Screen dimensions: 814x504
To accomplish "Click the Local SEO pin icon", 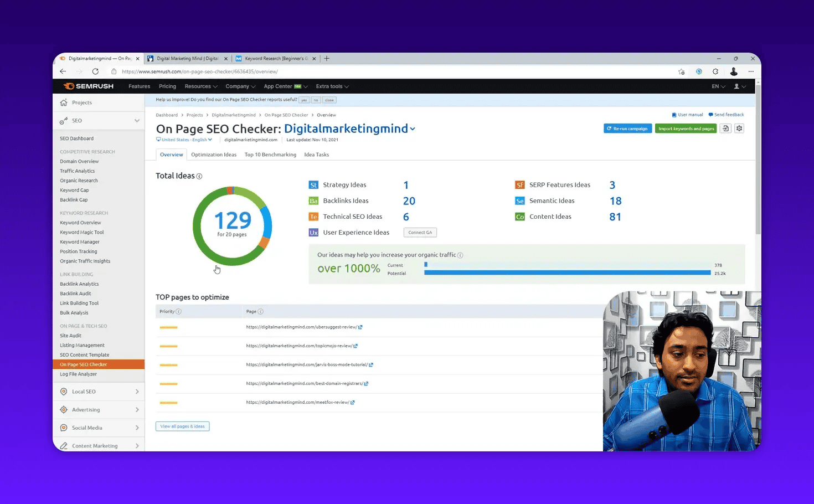I will pos(64,392).
